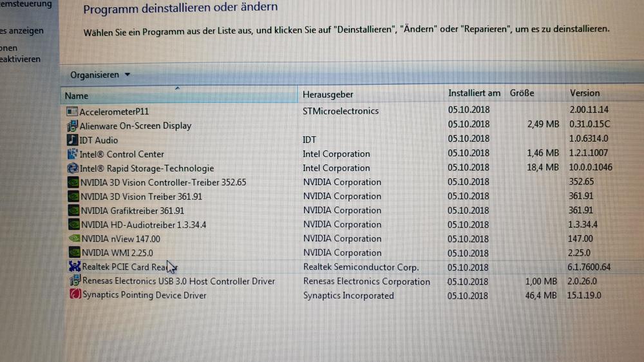
Task: Select NVIDIA nView 147.00 entry
Action: coord(120,239)
